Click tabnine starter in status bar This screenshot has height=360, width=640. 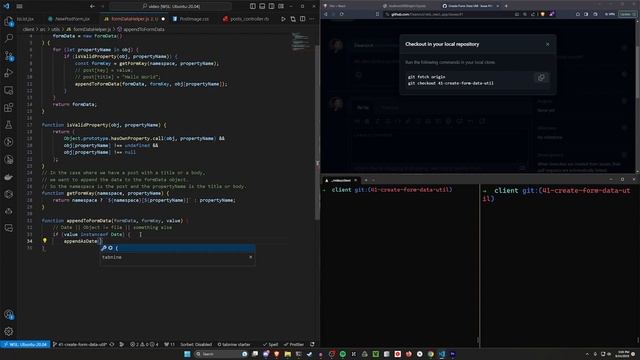pos(234,344)
